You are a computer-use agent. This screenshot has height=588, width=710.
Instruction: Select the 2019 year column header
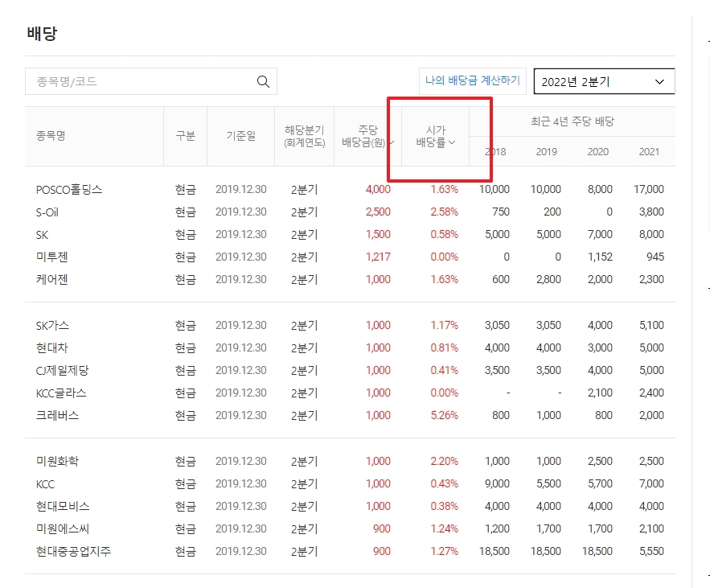coord(547,152)
